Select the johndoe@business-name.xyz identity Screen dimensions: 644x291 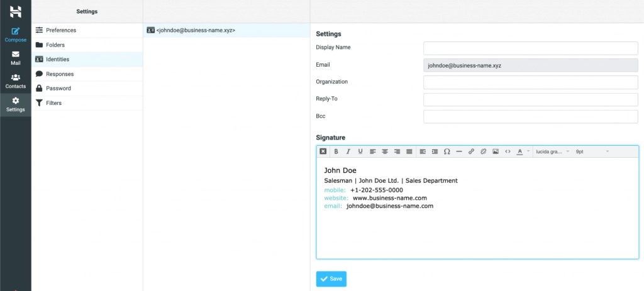point(195,30)
